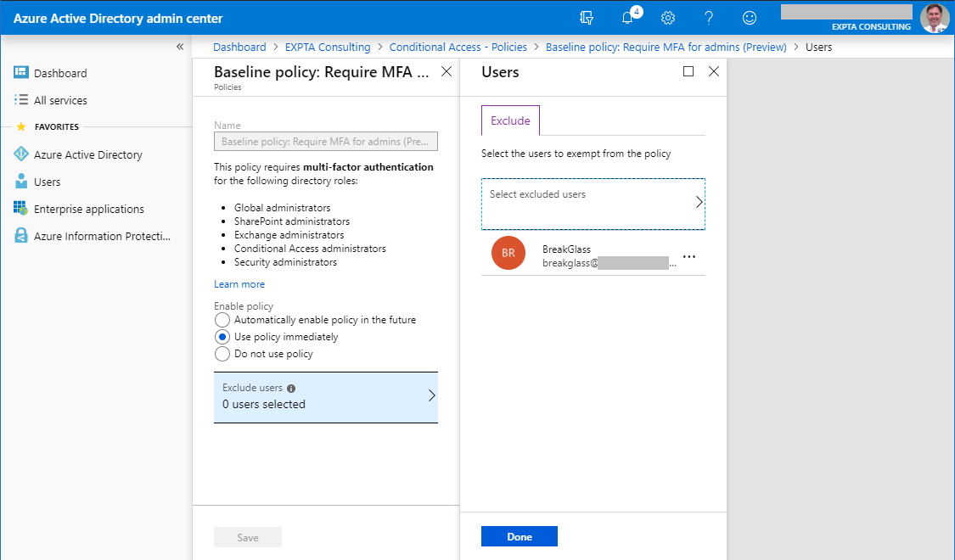Open the notifications bell

pos(628,18)
